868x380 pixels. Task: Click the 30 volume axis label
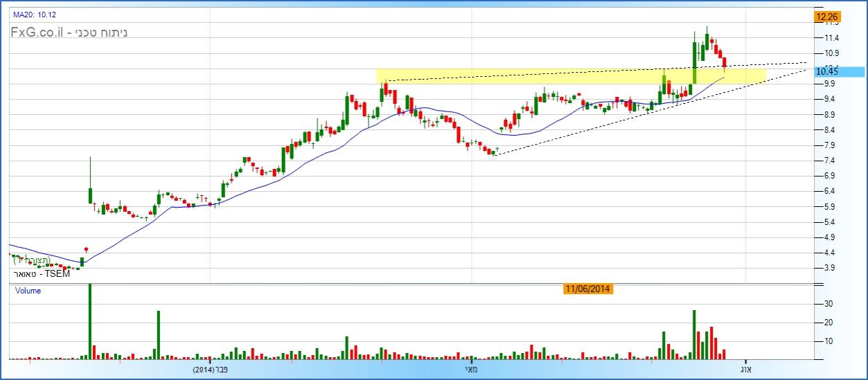(x=827, y=304)
